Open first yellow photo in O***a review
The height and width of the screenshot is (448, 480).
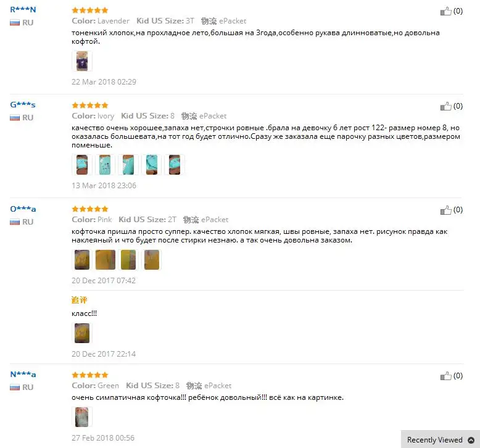point(82,260)
